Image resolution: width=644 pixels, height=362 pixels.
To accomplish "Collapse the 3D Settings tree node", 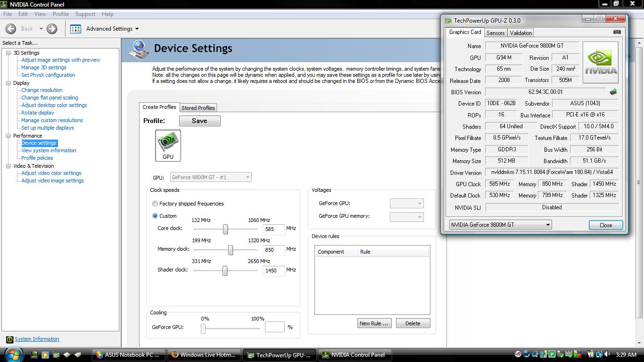I will point(8,53).
